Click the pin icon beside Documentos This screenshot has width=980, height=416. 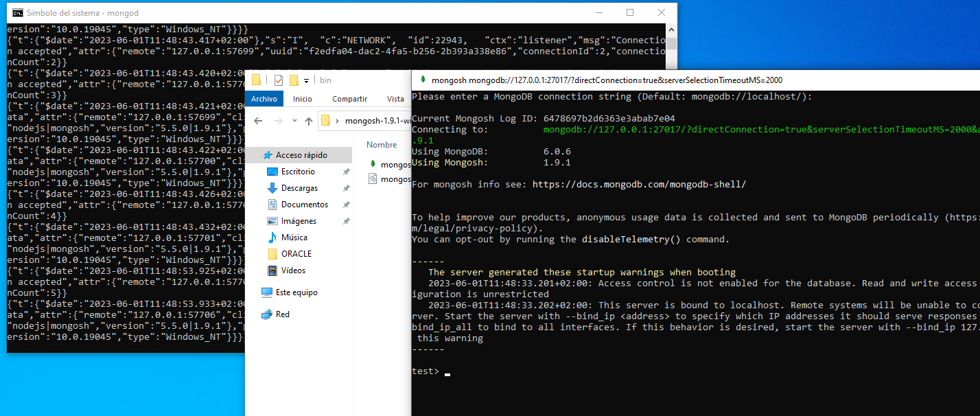[x=347, y=205]
